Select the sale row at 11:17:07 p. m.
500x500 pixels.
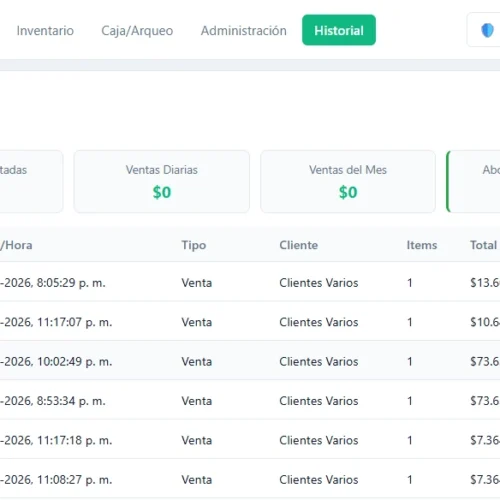(250, 322)
